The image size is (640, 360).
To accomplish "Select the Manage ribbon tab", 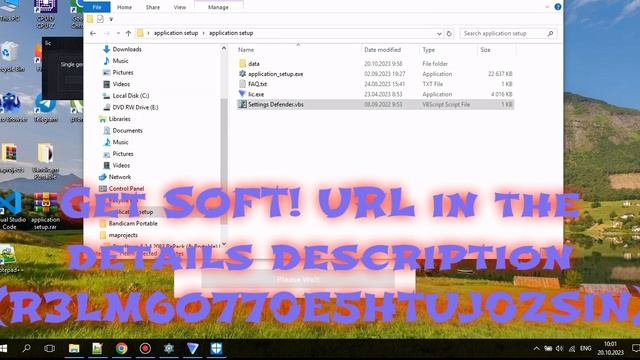I will click(218, 7).
